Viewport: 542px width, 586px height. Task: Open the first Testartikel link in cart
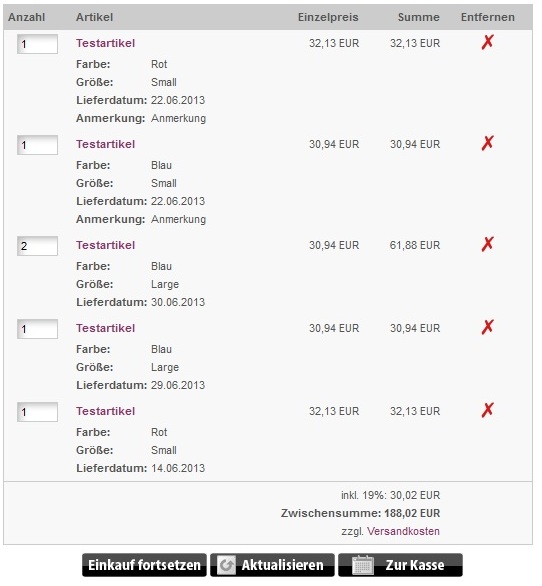pos(105,43)
